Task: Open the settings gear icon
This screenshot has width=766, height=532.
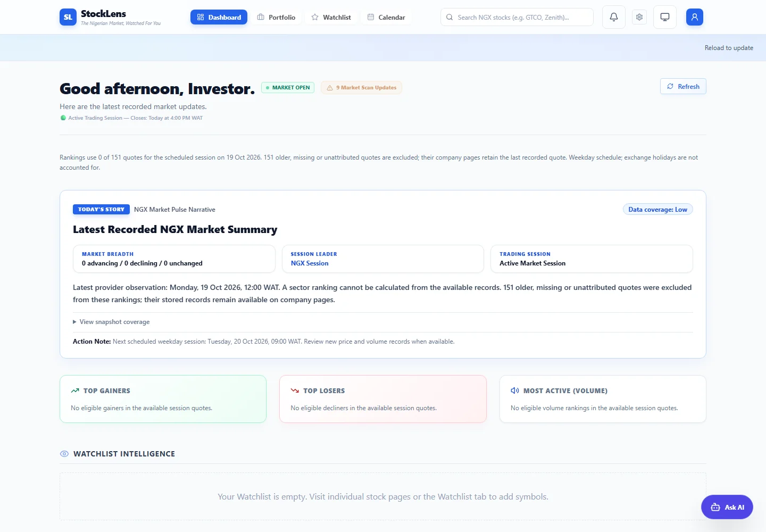Action: pos(639,17)
